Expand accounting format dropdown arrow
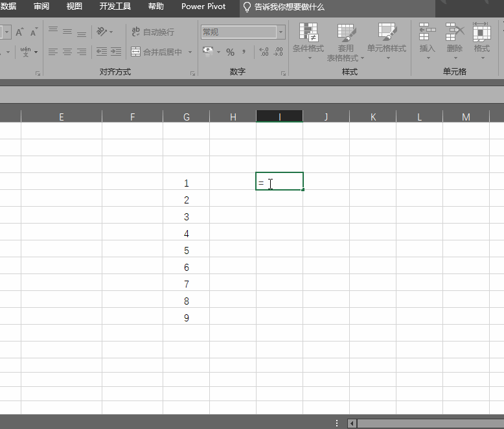This screenshot has height=429, width=504. (218, 52)
